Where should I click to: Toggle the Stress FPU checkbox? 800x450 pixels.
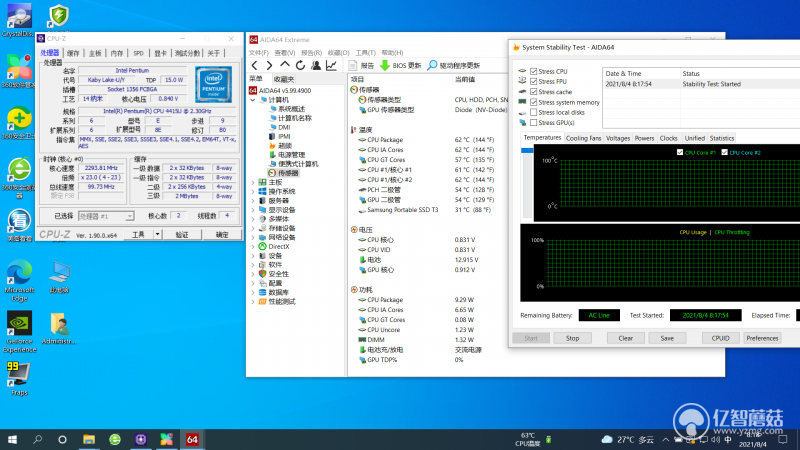534,82
